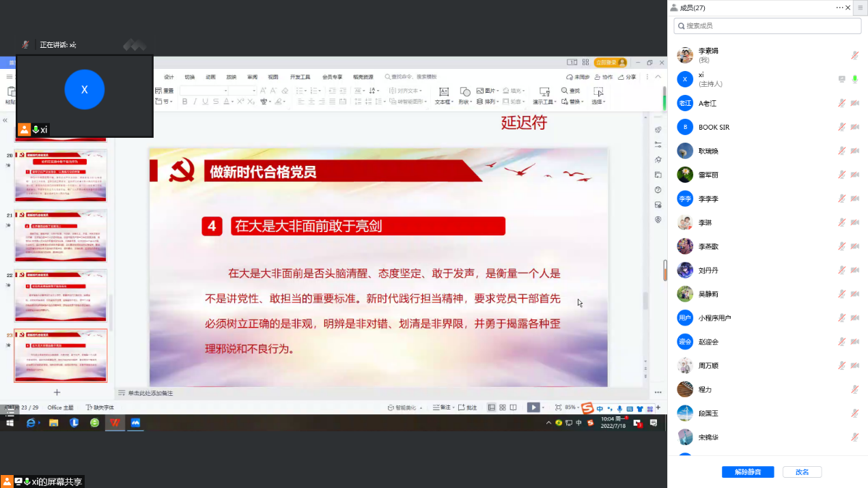Viewport: 868px width, 488px height.
Task: Close the members panel with the X icon
Action: tap(860, 8)
